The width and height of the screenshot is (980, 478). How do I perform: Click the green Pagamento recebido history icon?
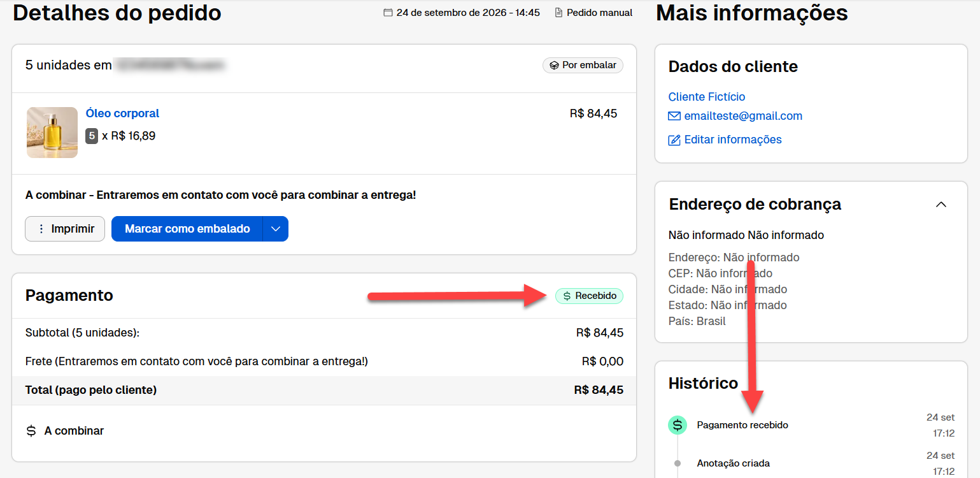coord(678,424)
